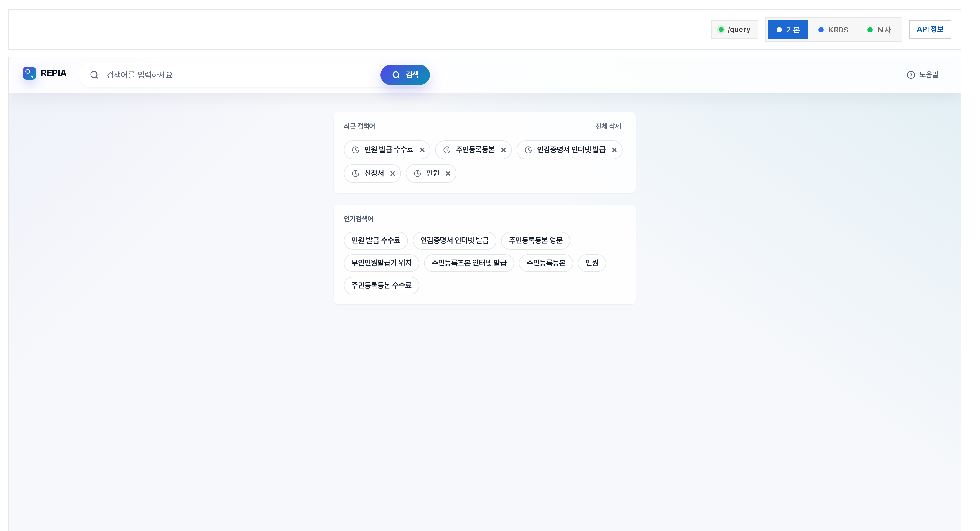Click the REPIA brand name text
Image resolution: width=980 pixels, height=531 pixels.
[53, 73]
